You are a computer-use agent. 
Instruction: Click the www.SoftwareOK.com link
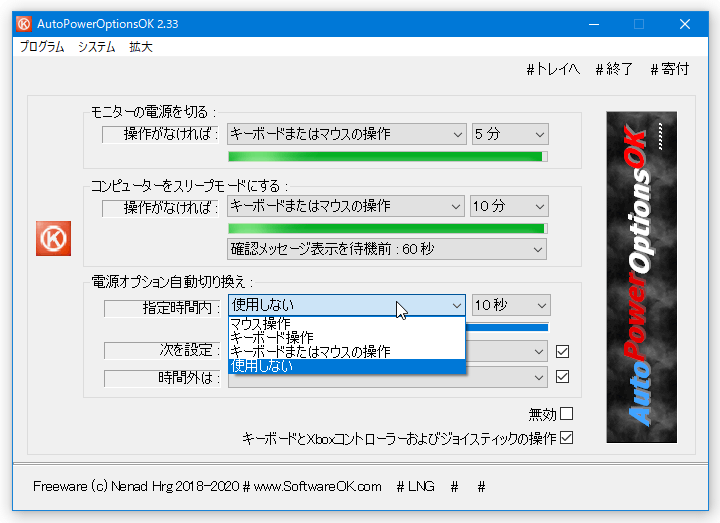(x=317, y=486)
